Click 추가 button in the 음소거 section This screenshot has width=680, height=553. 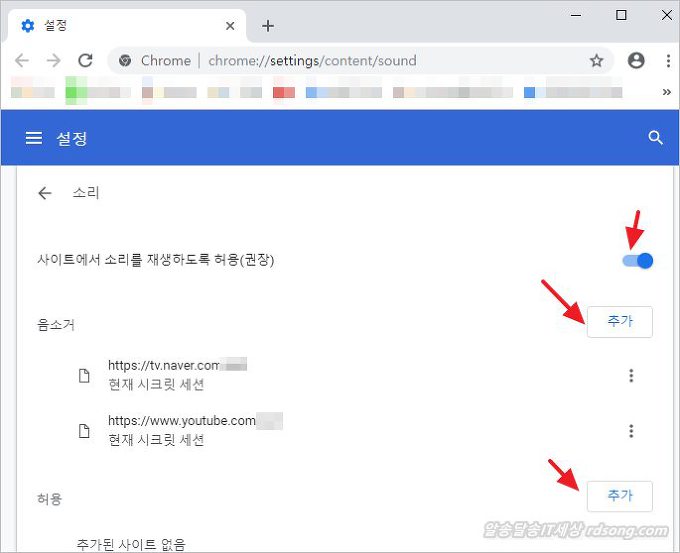[619, 322]
